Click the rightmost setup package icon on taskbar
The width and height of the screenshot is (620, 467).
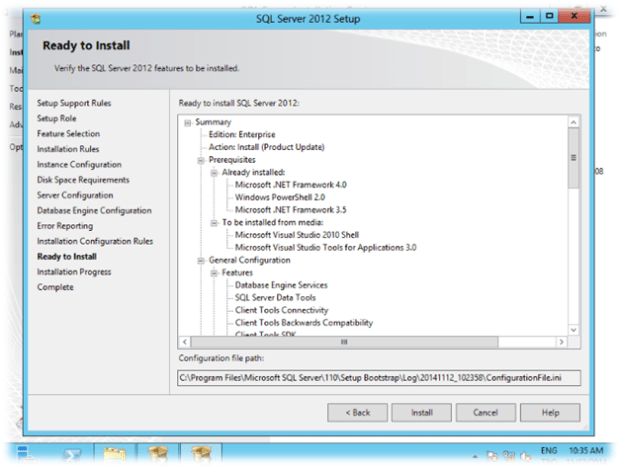click(201, 455)
